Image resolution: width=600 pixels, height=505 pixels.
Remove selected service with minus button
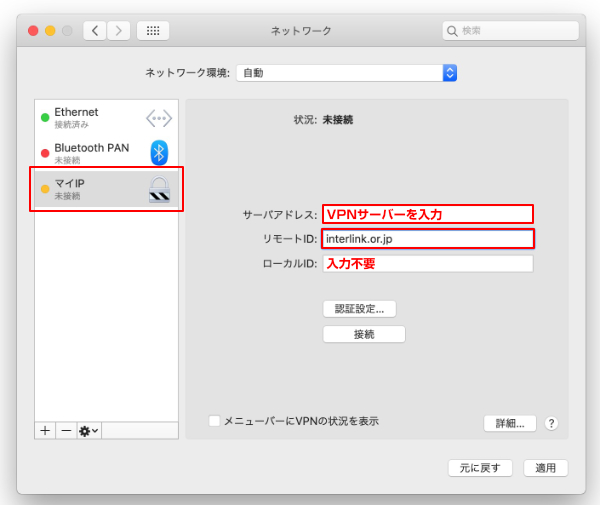[66, 430]
